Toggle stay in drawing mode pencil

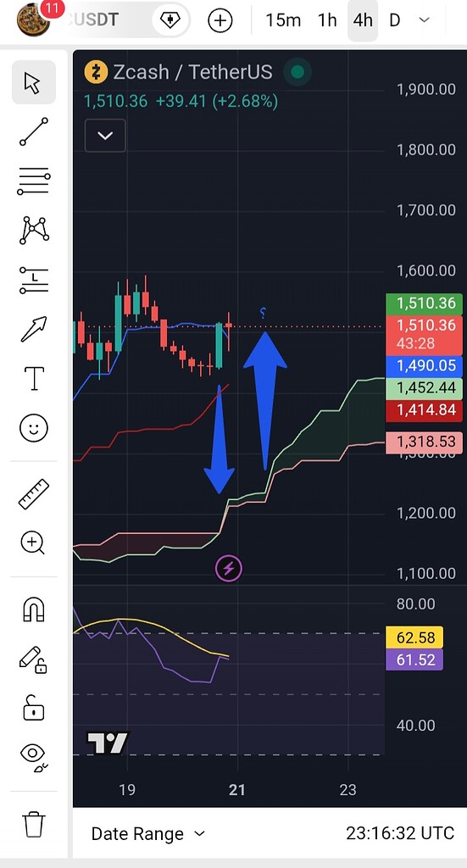pyautogui.click(x=33, y=659)
